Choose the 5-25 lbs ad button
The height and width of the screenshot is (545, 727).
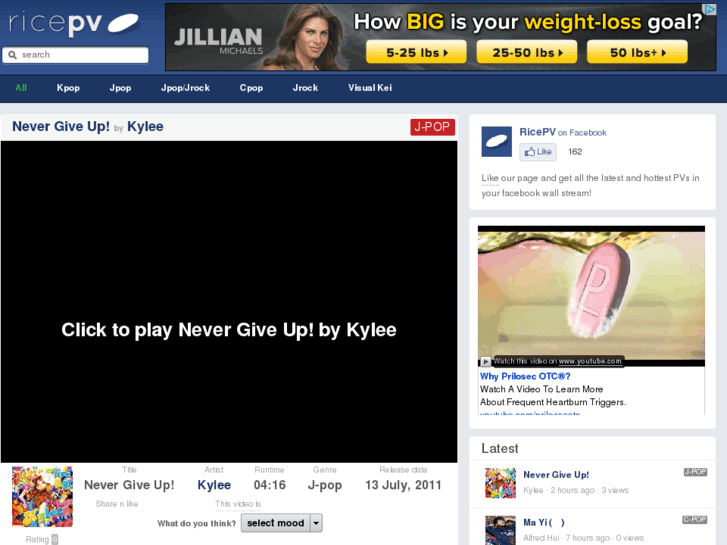click(x=416, y=52)
